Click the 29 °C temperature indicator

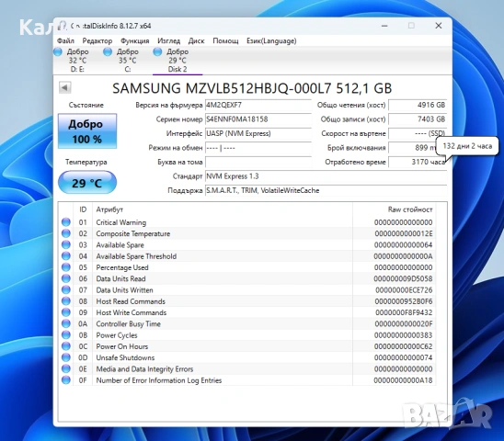coord(87,183)
